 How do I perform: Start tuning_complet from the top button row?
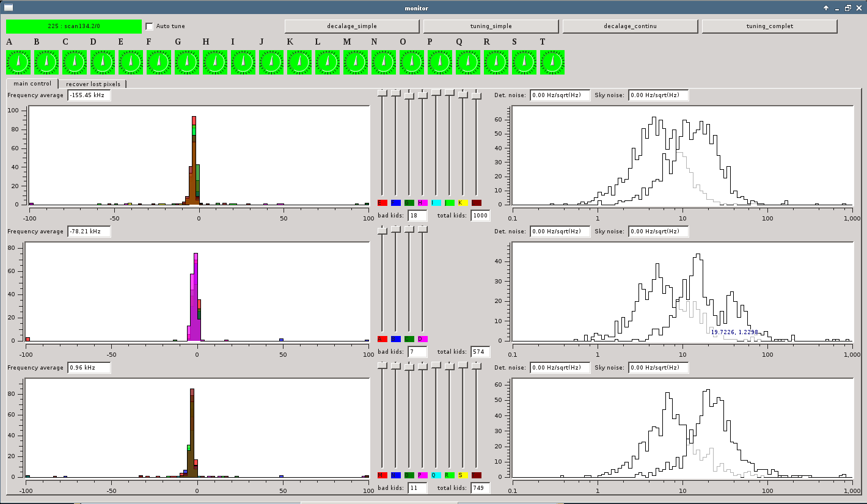769,26
